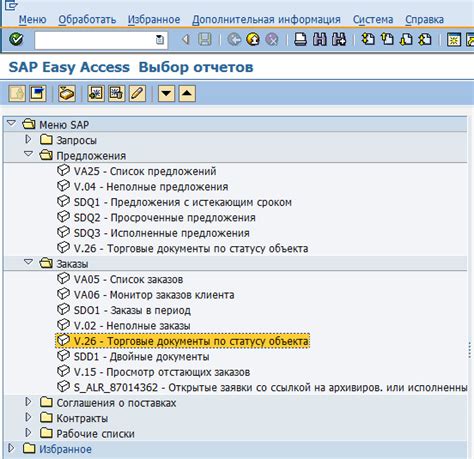Open the Система menu
474x459 pixels.
[x=373, y=19]
